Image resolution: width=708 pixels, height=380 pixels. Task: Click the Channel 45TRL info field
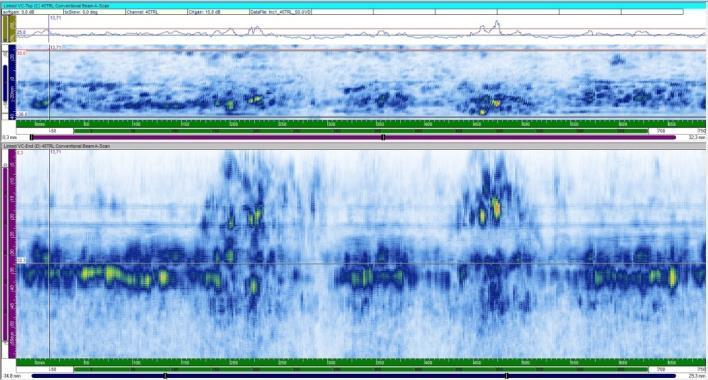pos(156,12)
